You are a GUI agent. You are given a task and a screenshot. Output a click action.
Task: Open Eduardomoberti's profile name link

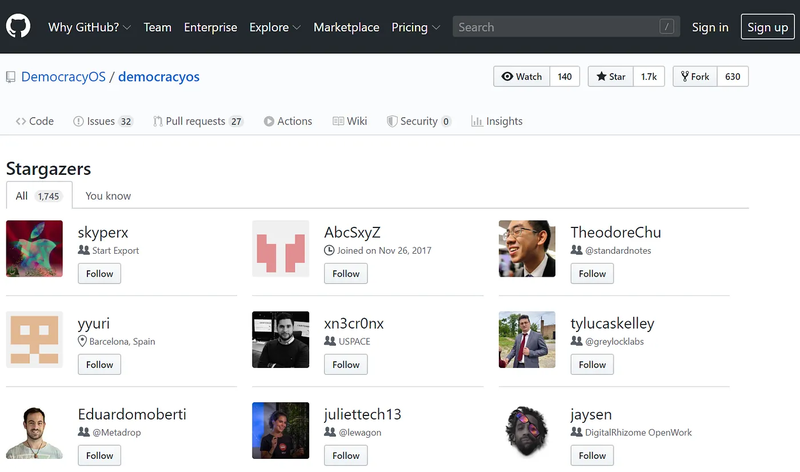pos(132,414)
